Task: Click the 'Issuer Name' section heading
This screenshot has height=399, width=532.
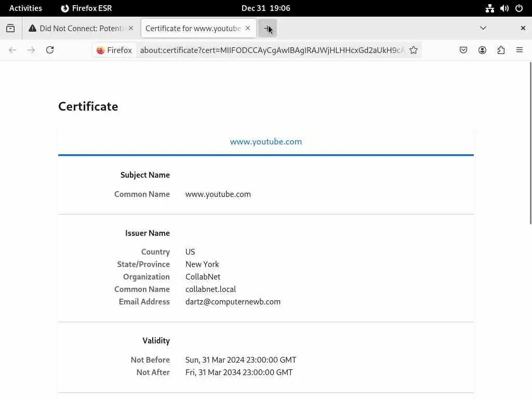Action: [147, 233]
